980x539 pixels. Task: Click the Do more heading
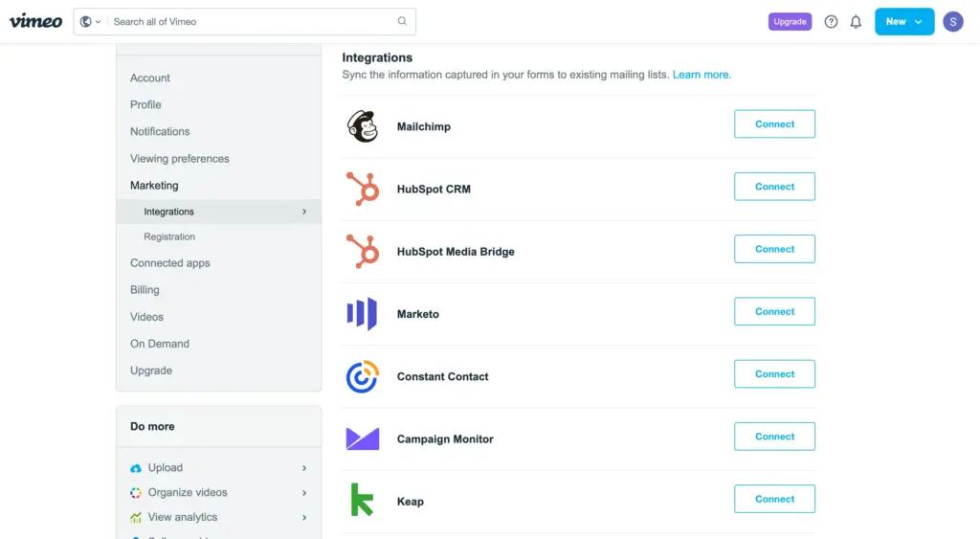pyautogui.click(x=152, y=426)
